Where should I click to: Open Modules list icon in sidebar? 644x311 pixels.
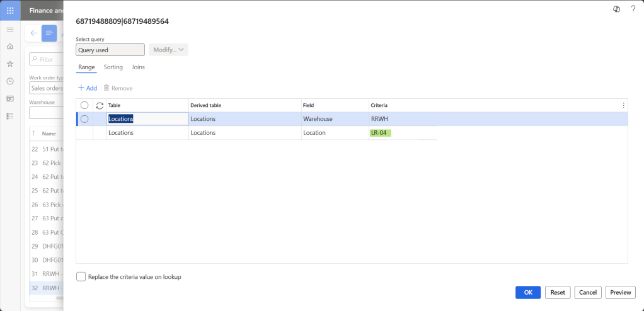point(10,116)
